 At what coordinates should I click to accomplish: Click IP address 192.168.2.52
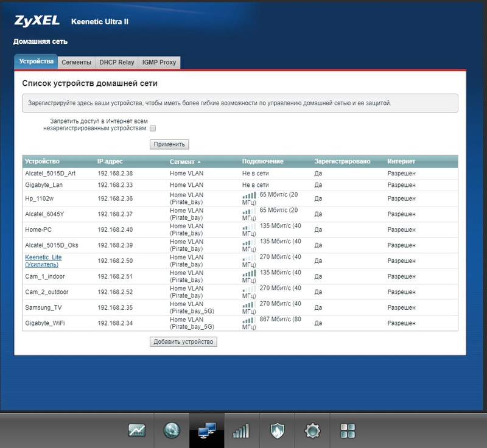click(115, 292)
